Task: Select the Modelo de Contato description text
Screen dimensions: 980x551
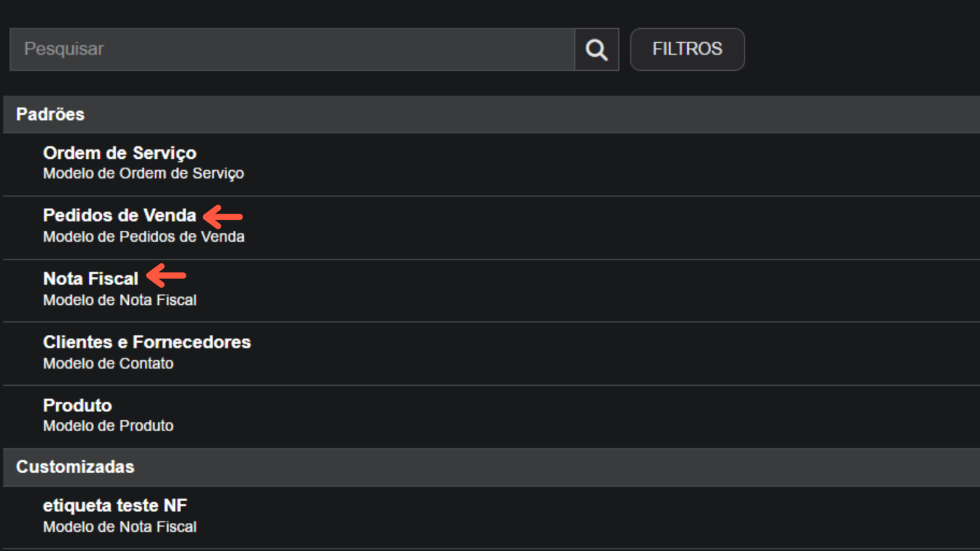Action: point(108,364)
